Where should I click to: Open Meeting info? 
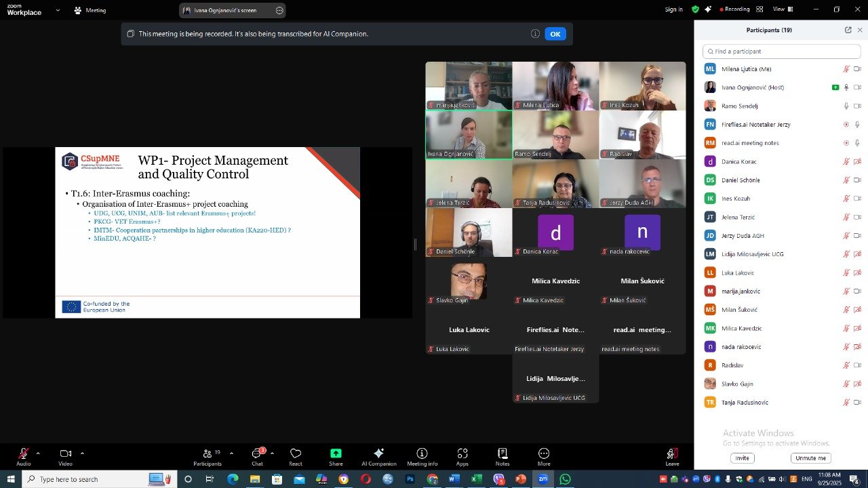coord(422,457)
